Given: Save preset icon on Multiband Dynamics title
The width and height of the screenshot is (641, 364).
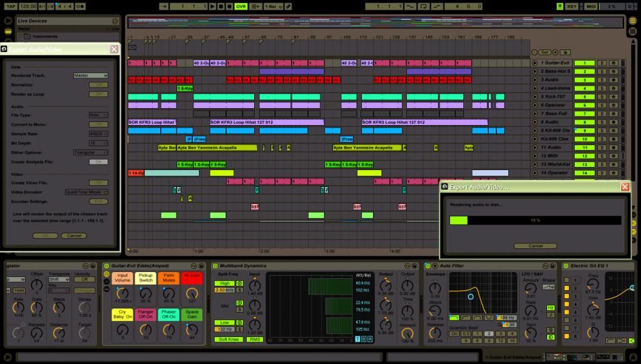Looking at the screenshot, I should 414,266.
